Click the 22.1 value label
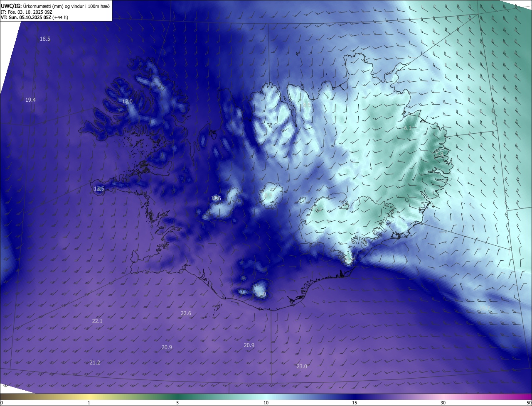The width and height of the screenshot is (532, 406). coord(97,321)
